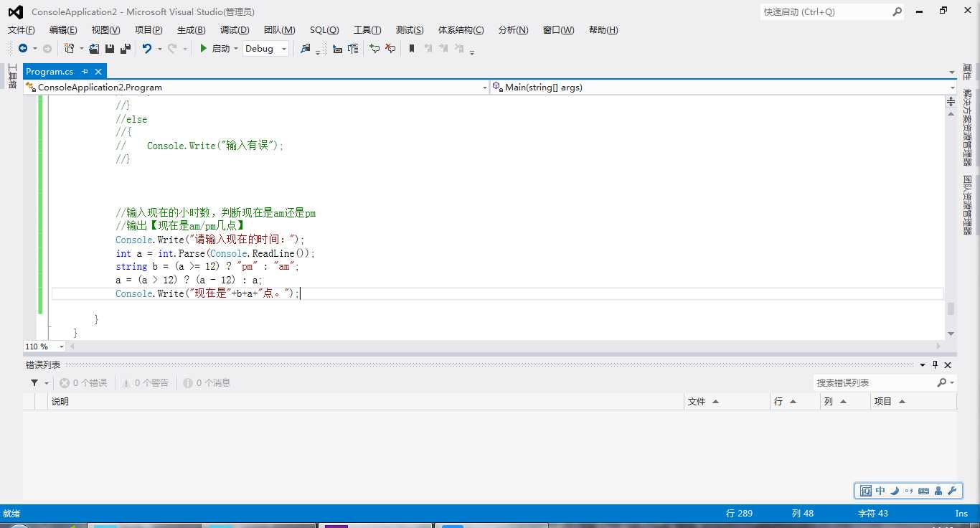Open the 工具(T) menu
980x528 pixels.
pos(367,29)
